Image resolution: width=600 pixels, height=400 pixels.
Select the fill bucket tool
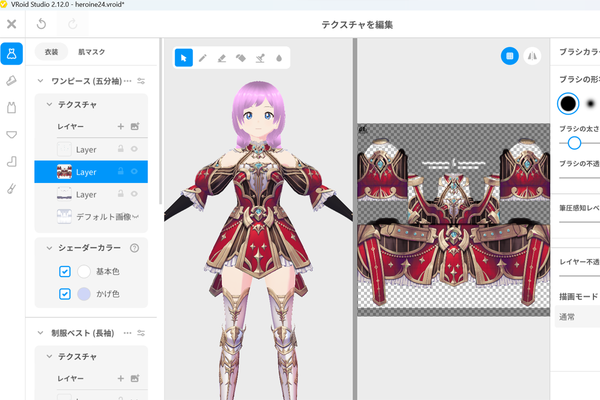(x=241, y=58)
